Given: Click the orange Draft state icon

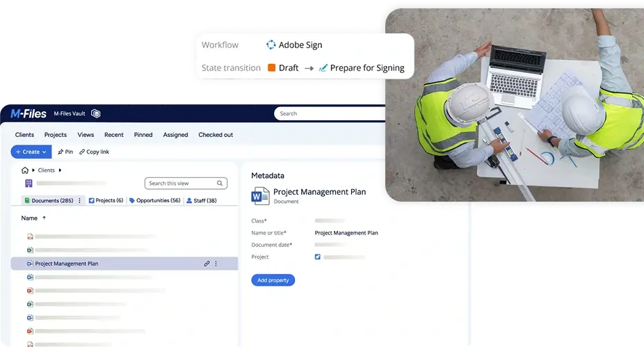Looking at the screenshot, I should 271,67.
